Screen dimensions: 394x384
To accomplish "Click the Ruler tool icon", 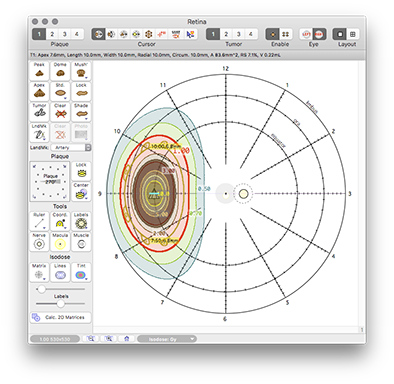I will point(39,221).
